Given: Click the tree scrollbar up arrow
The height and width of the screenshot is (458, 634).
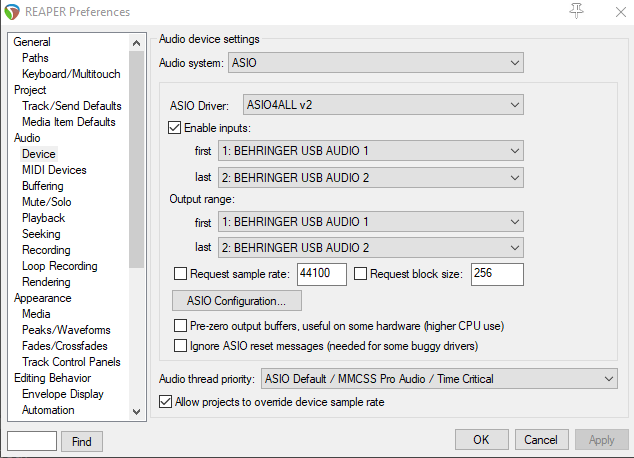Looking at the screenshot, I should coord(137,42).
